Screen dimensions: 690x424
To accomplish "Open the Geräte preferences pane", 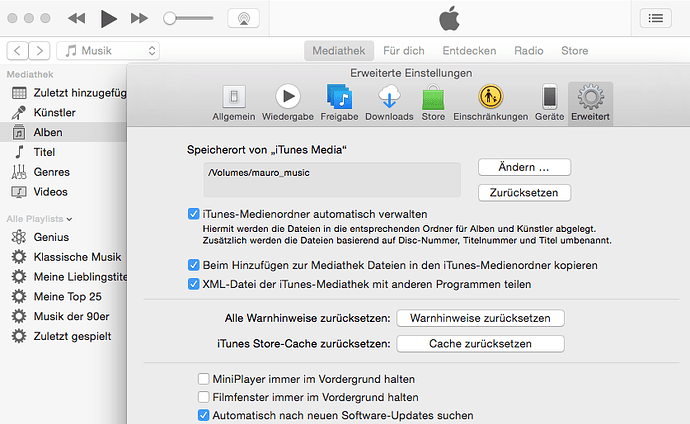I will pos(550,103).
